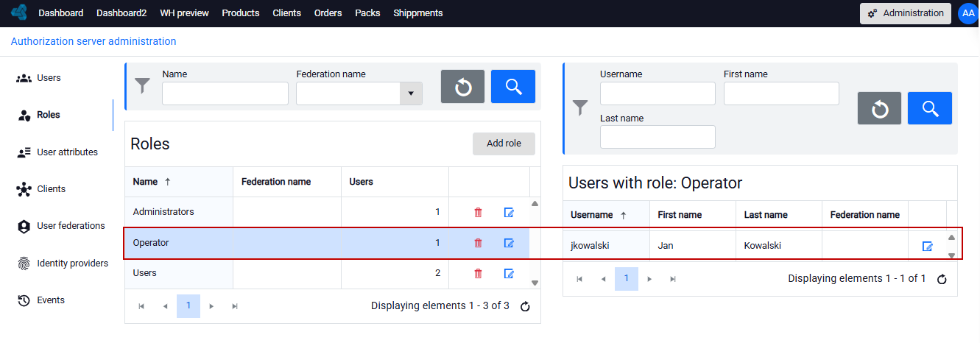This screenshot has height=343, width=980.
Task: Open Orders in top navigation
Action: pyautogui.click(x=328, y=13)
